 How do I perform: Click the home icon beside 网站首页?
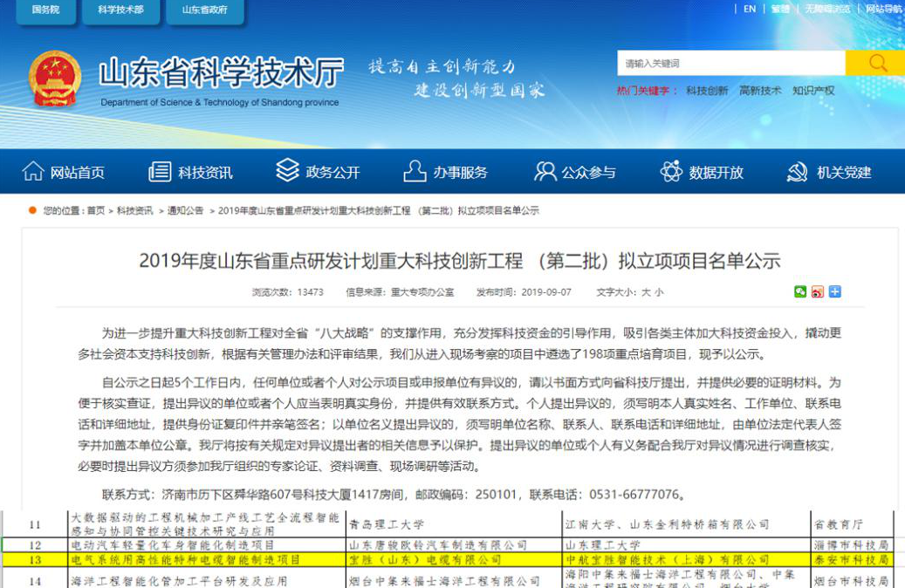(x=33, y=171)
